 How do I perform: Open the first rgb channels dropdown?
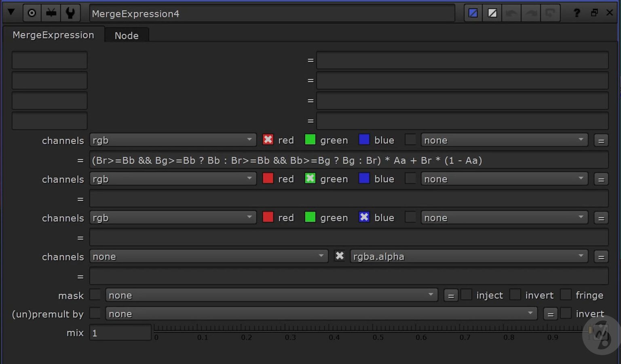pos(173,140)
